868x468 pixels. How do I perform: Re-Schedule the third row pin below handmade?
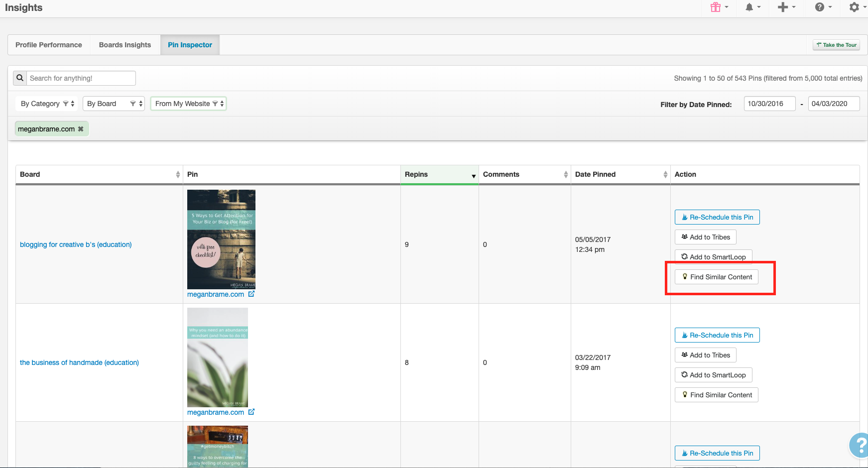(x=717, y=453)
